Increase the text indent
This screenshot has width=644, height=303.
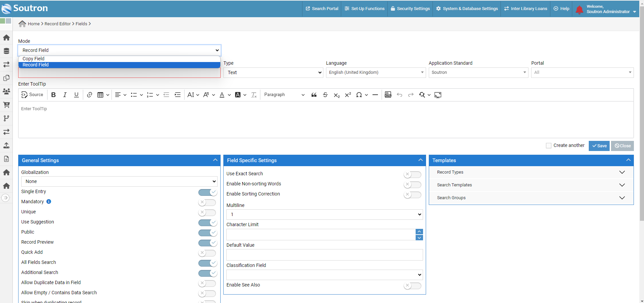click(178, 95)
